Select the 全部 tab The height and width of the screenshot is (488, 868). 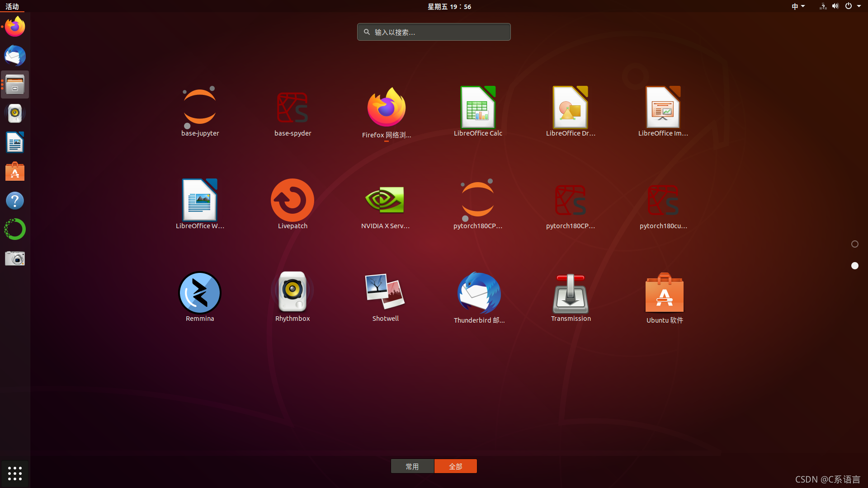tap(456, 466)
